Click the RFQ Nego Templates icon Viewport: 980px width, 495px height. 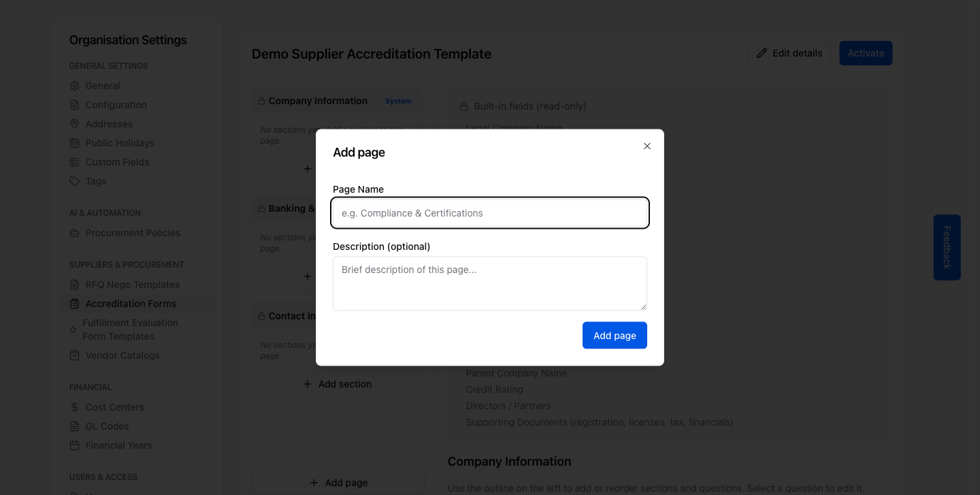(x=74, y=285)
